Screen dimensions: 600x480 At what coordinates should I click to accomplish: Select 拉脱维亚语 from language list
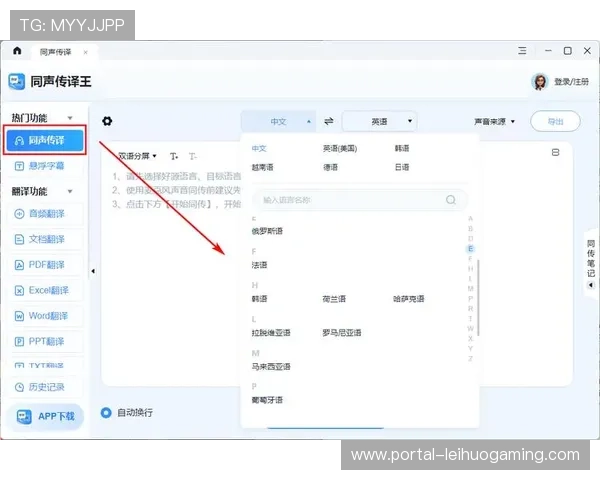pyautogui.click(x=271, y=333)
